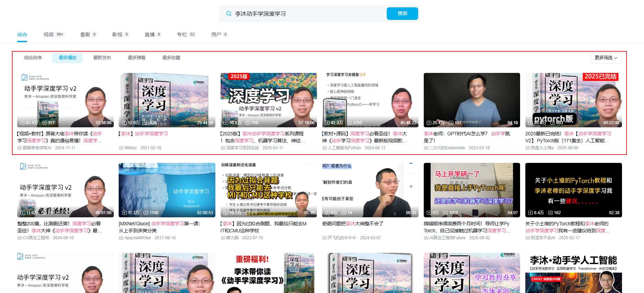Open the 必看圣经 46:01:00 video thumbnail

pyautogui.click(x=65, y=190)
